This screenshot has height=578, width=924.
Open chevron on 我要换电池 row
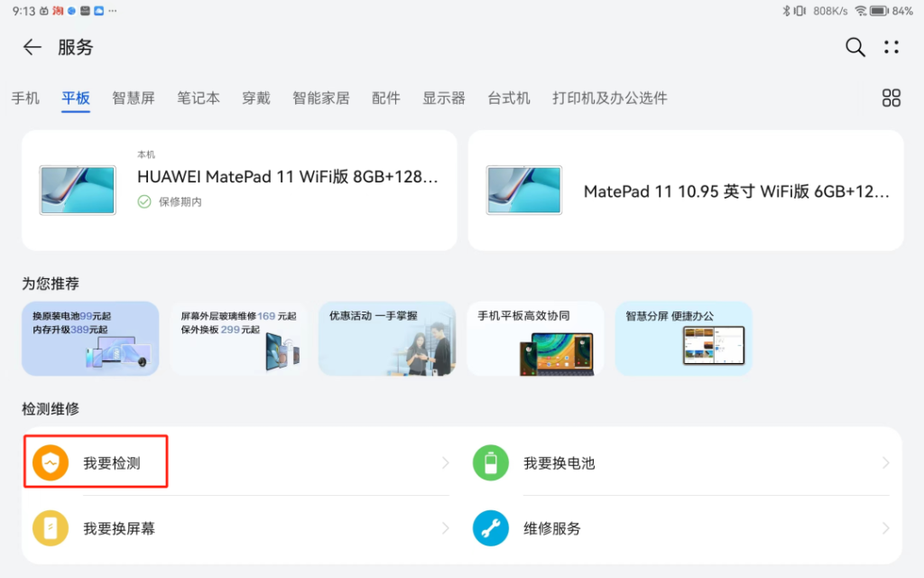(886, 463)
